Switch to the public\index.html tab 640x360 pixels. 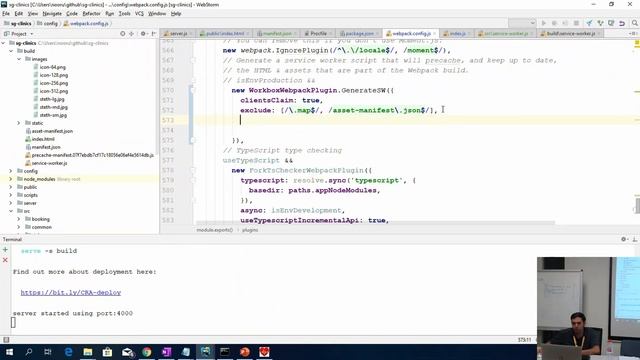click(225, 33)
